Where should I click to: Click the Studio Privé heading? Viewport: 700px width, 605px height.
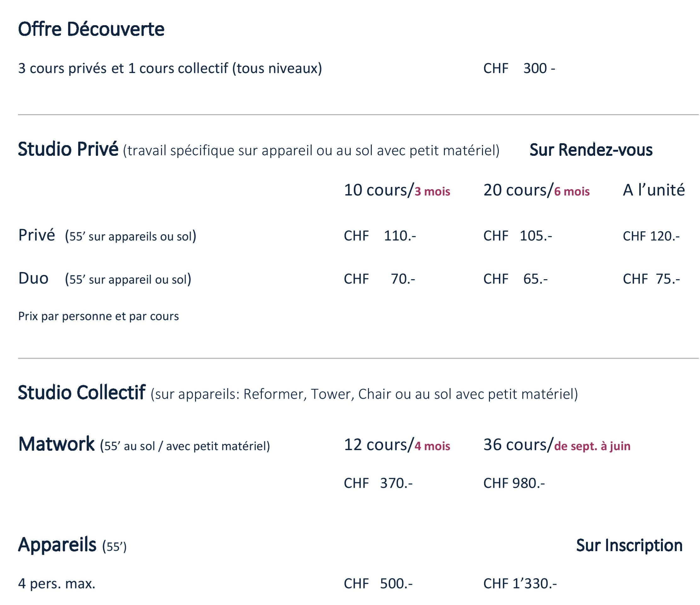(x=68, y=149)
